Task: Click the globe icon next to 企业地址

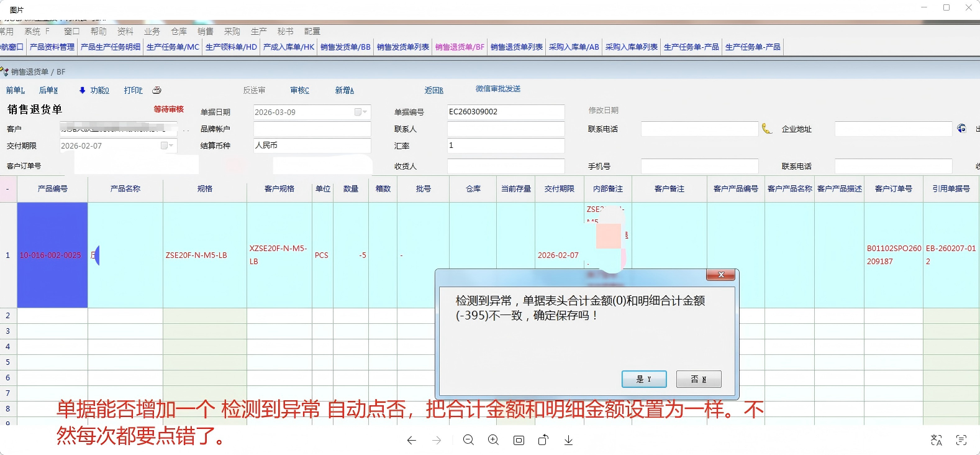Action: point(961,129)
